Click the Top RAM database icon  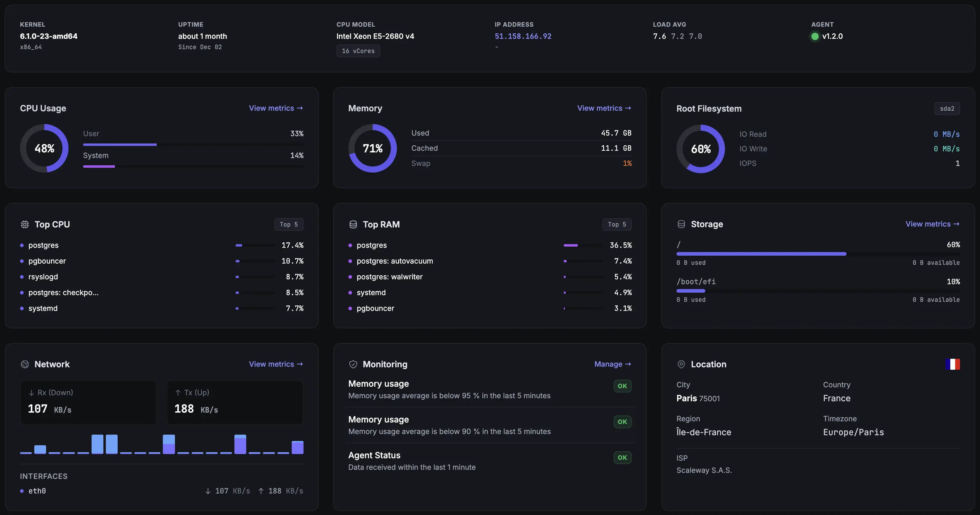(353, 224)
